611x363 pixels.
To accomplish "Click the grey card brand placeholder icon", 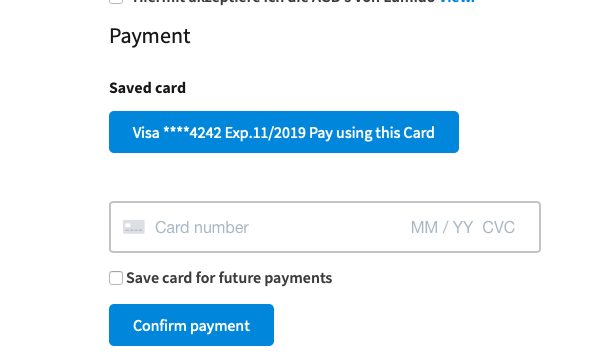I will point(134,227).
